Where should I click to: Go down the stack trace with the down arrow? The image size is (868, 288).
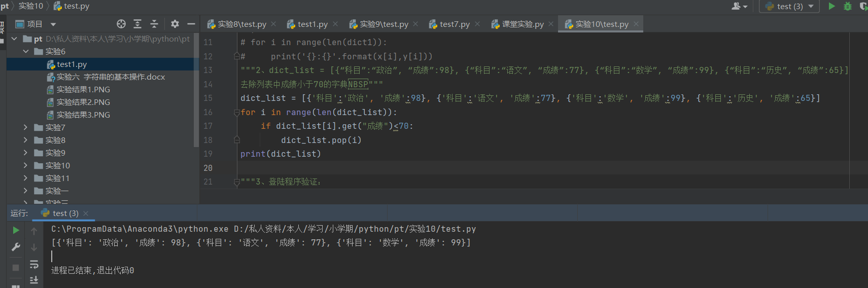[x=34, y=247]
